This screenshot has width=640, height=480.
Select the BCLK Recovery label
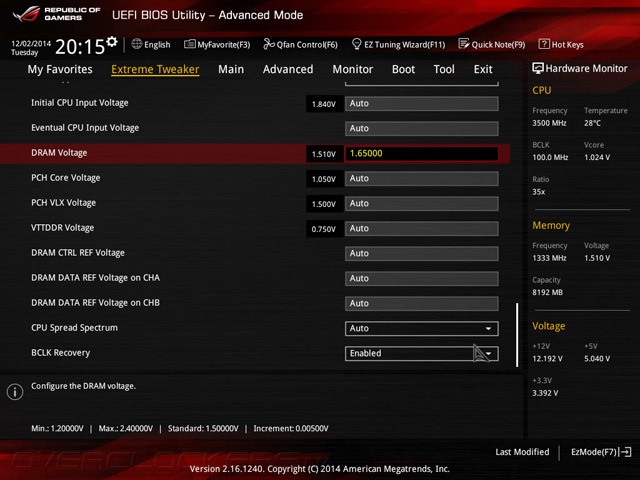tap(60, 353)
